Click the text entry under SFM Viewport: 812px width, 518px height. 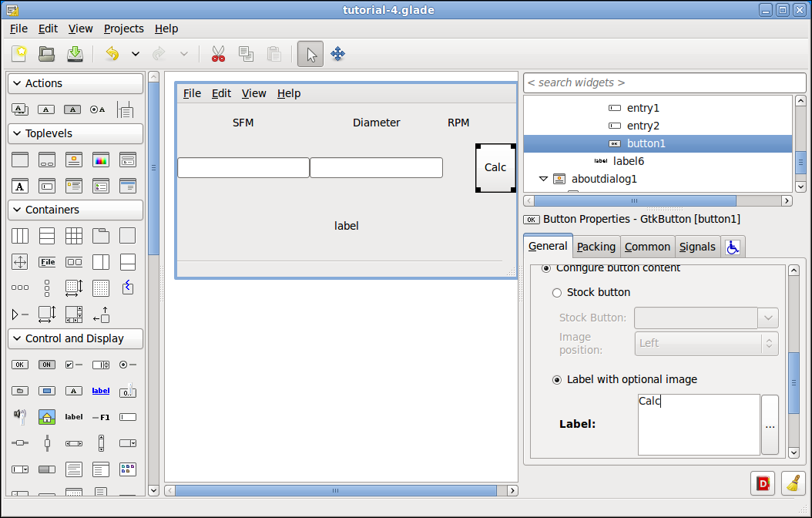(x=243, y=168)
